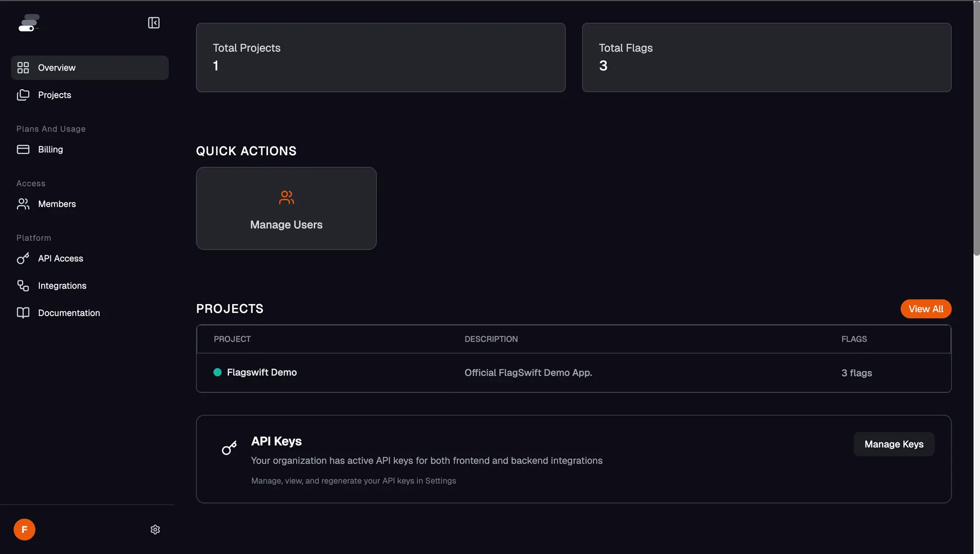Image resolution: width=980 pixels, height=554 pixels.
Task: Click the key icon in API Keys card
Action: point(229,448)
